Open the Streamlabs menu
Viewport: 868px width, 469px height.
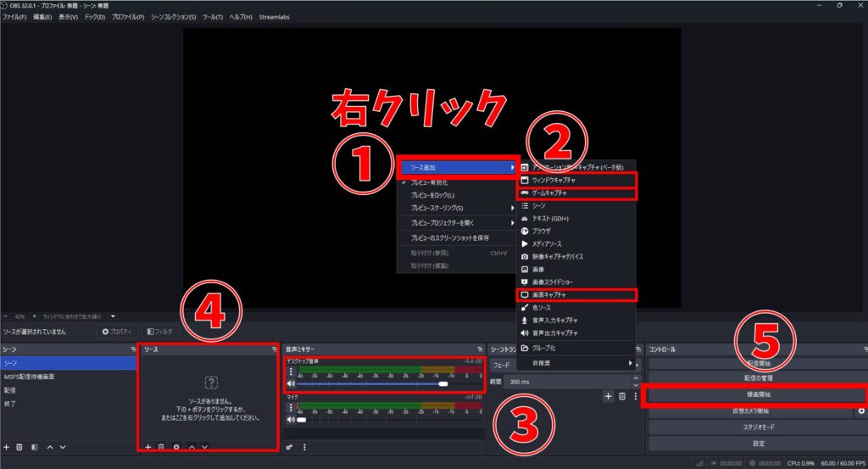click(274, 17)
